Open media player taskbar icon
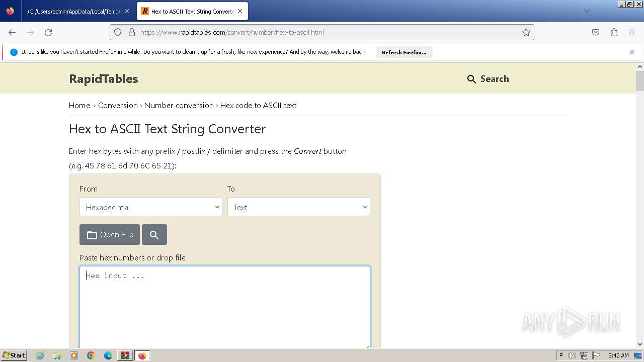Image resolution: width=644 pixels, height=362 pixels. pos(74,355)
